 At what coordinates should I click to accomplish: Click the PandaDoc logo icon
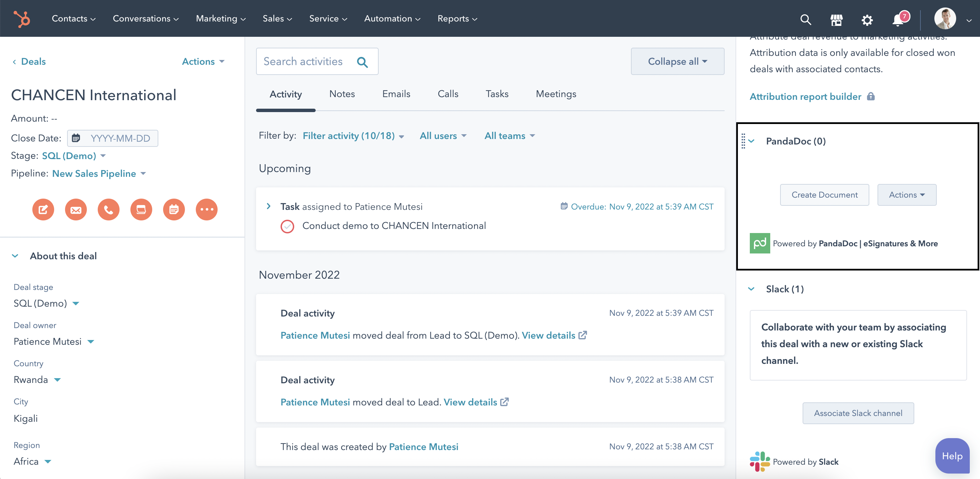point(760,243)
